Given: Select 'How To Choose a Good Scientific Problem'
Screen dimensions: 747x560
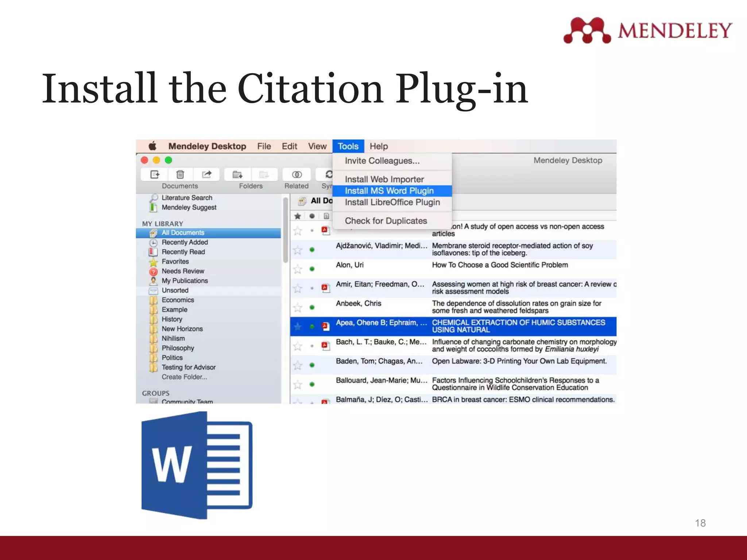Looking at the screenshot, I should [500, 265].
